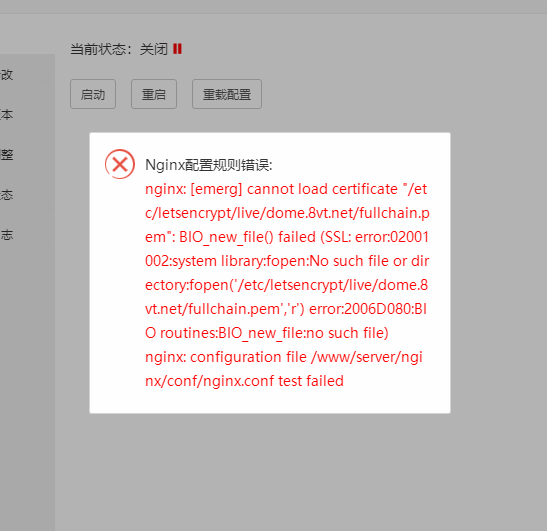Click the 启动 (Start) button

pyautogui.click(x=93, y=94)
